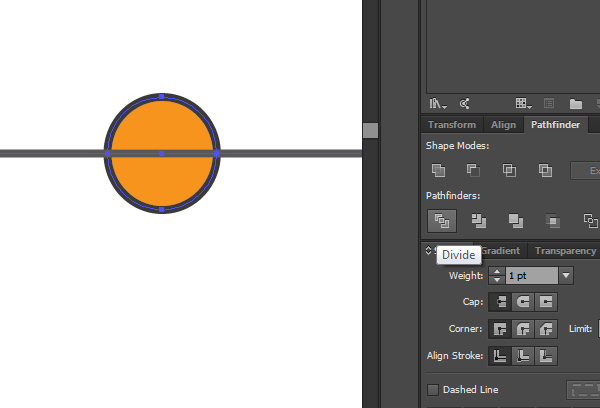Switch to the Align tab
Viewport: 600px width, 408px height.
pos(503,125)
